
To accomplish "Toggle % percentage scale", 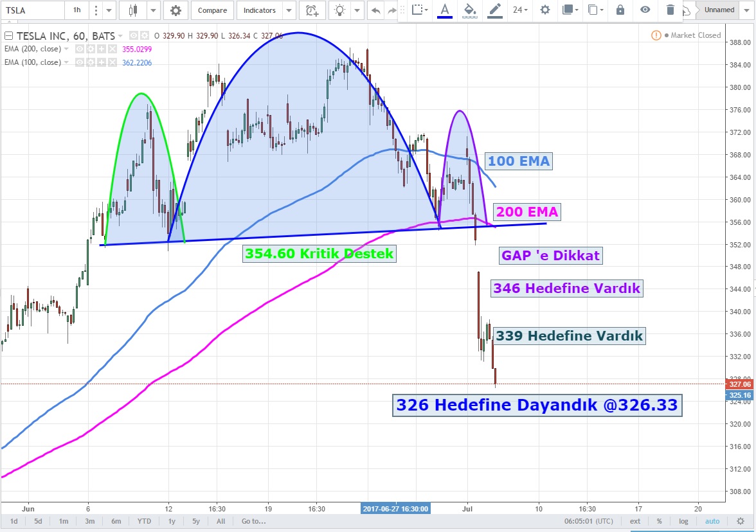I will point(659,521).
